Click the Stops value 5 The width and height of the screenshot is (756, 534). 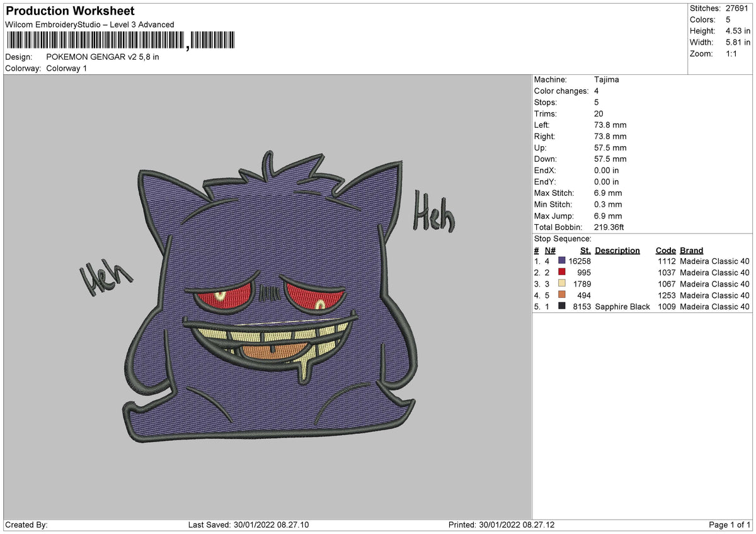(x=597, y=102)
